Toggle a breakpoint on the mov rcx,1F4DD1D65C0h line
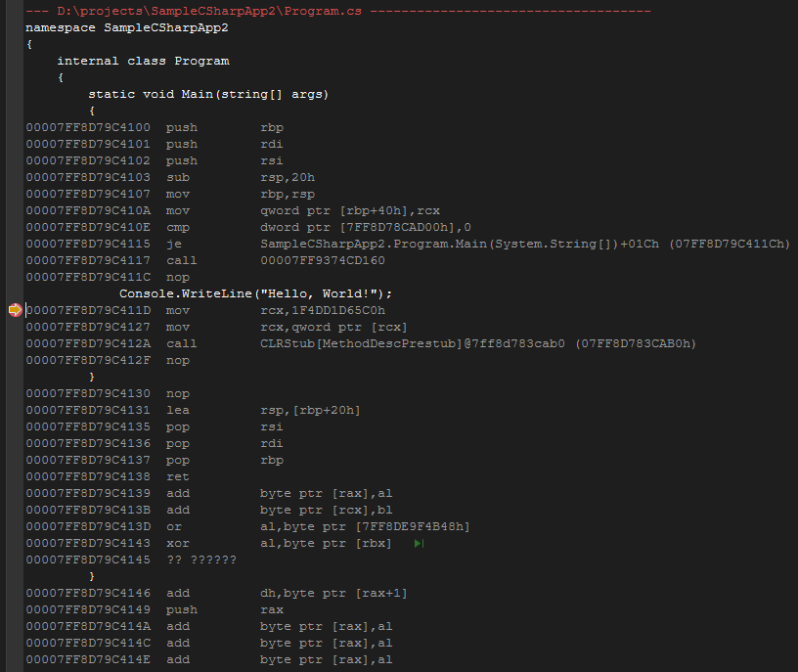 14,310
